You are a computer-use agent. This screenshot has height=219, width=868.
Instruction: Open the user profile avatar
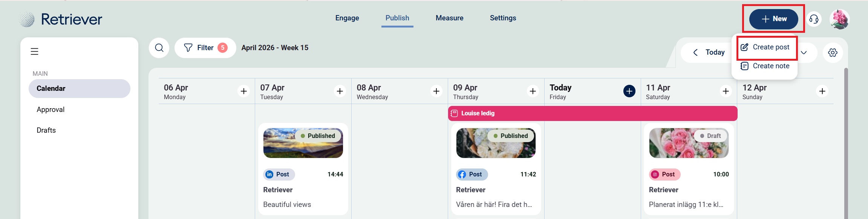coord(839,19)
